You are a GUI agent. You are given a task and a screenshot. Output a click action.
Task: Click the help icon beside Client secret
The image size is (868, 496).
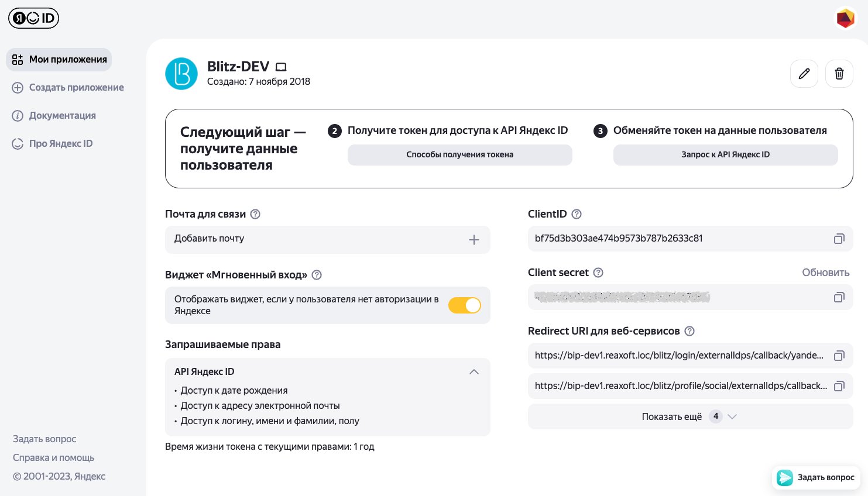598,273
